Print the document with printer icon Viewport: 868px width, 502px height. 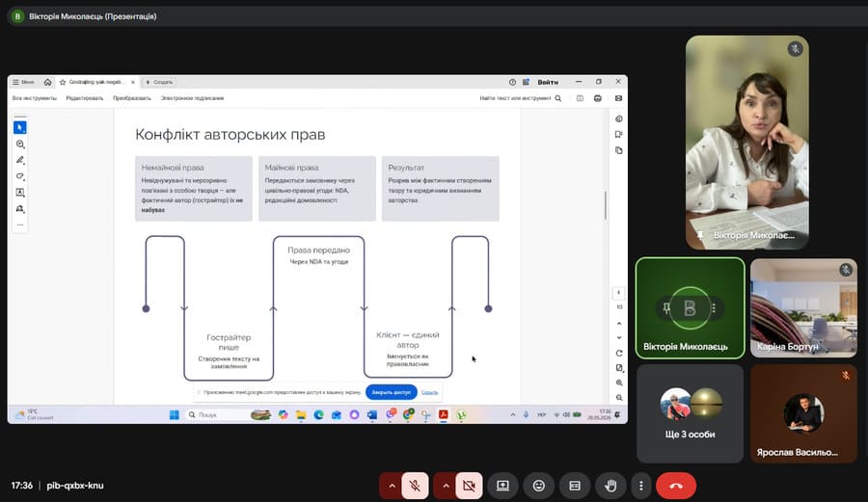(597, 98)
